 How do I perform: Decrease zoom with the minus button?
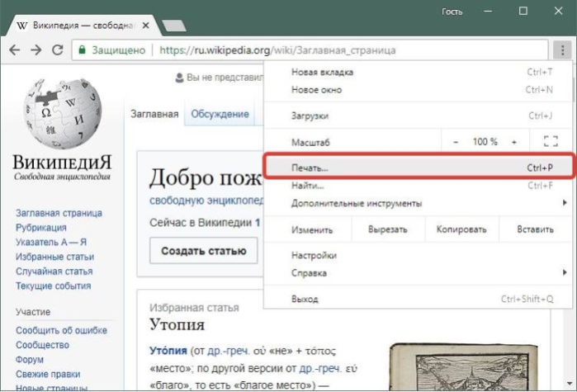(456, 142)
